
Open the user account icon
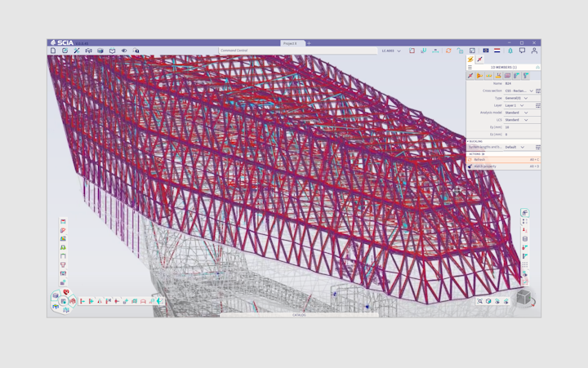pyautogui.click(x=534, y=51)
